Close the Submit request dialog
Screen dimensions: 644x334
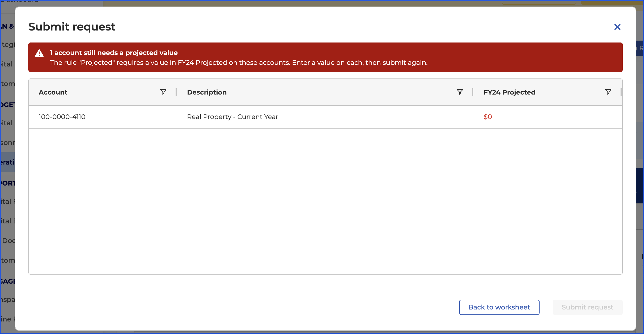(x=617, y=27)
